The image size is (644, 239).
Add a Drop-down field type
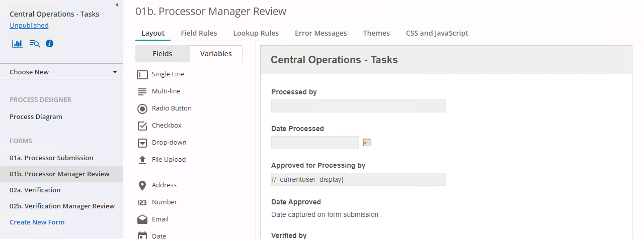[x=169, y=143]
